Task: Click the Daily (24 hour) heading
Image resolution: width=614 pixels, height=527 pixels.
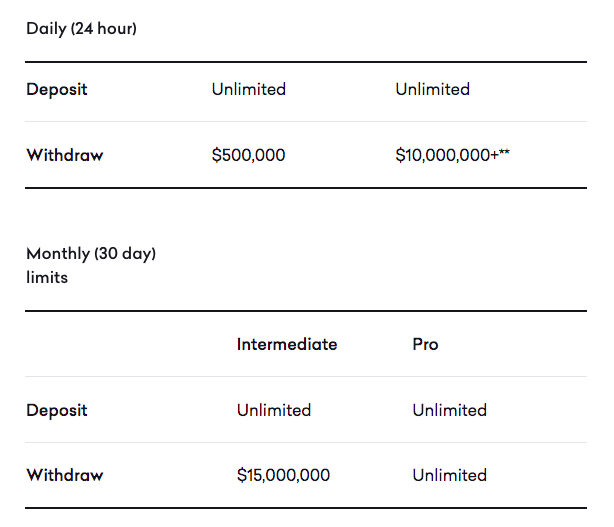Action: 81,28
